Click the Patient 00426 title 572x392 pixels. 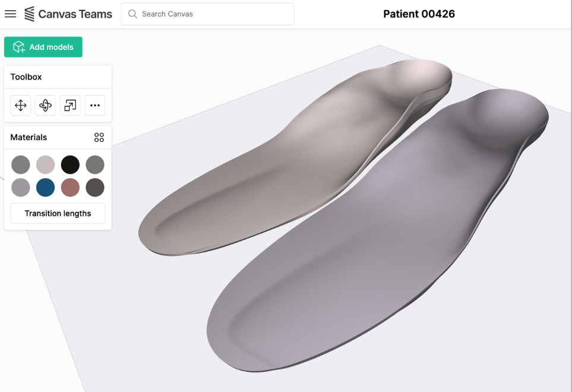tap(419, 14)
